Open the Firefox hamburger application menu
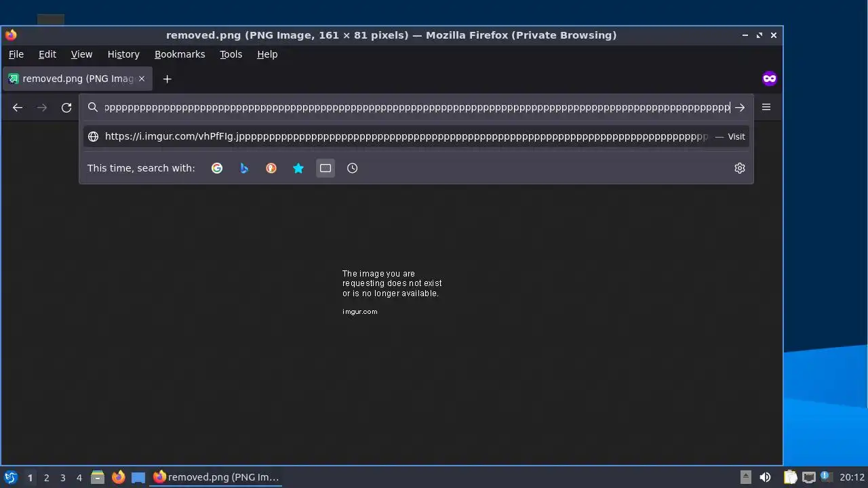The image size is (868, 488). pos(766,107)
